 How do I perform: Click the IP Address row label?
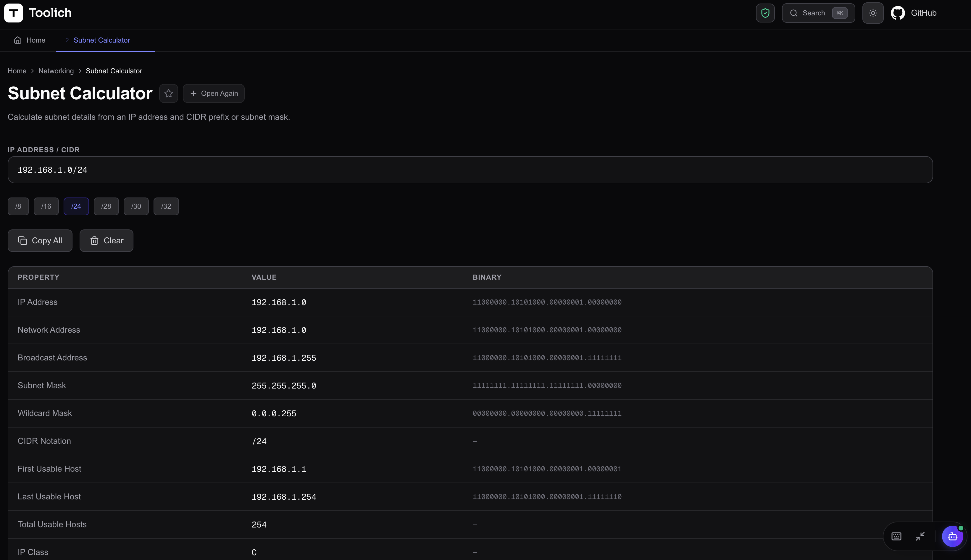(37, 302)
